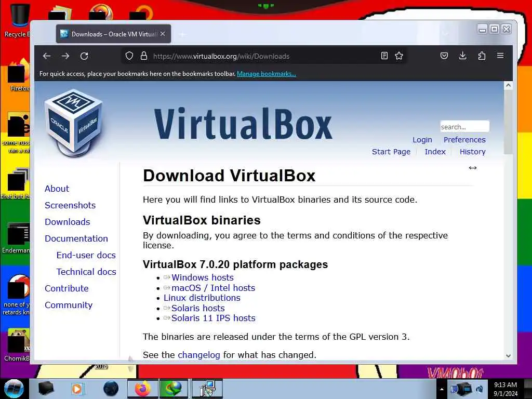The width and height of the screenshot is (532, 399).
Task: Click the volume tray icon
Action: pos(480,389)
